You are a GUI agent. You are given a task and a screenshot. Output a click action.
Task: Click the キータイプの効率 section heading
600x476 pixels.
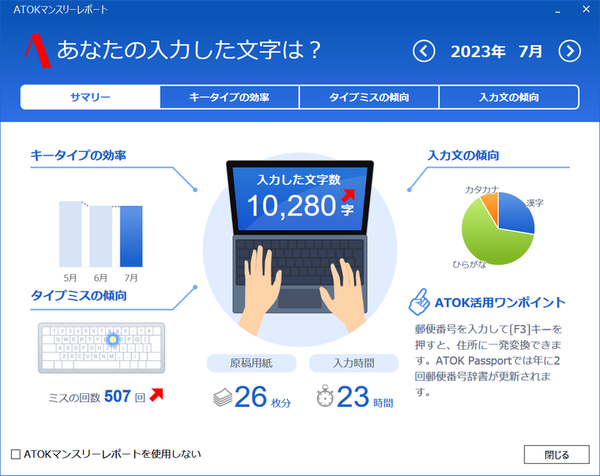pyautogui.click(x=78, y=155)
